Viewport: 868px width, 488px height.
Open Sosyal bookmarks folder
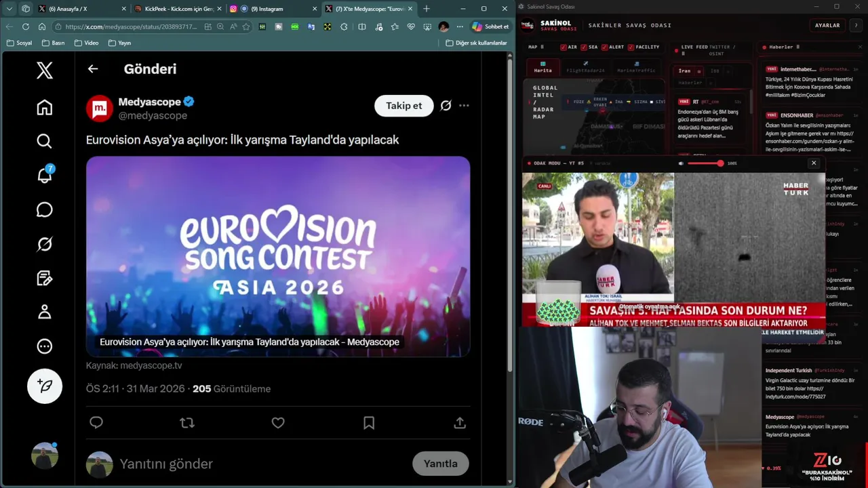[x=19, y=43]
